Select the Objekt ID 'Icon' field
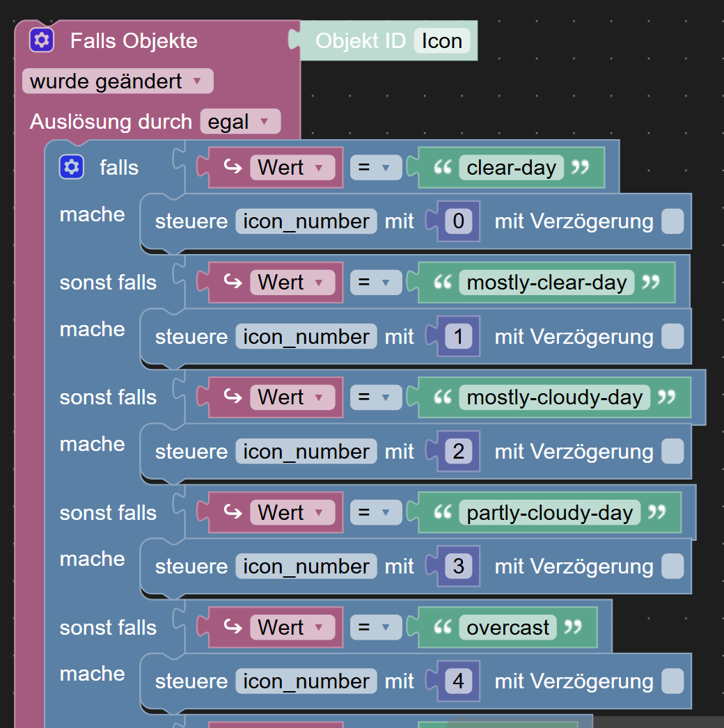 tap(441, 41)
